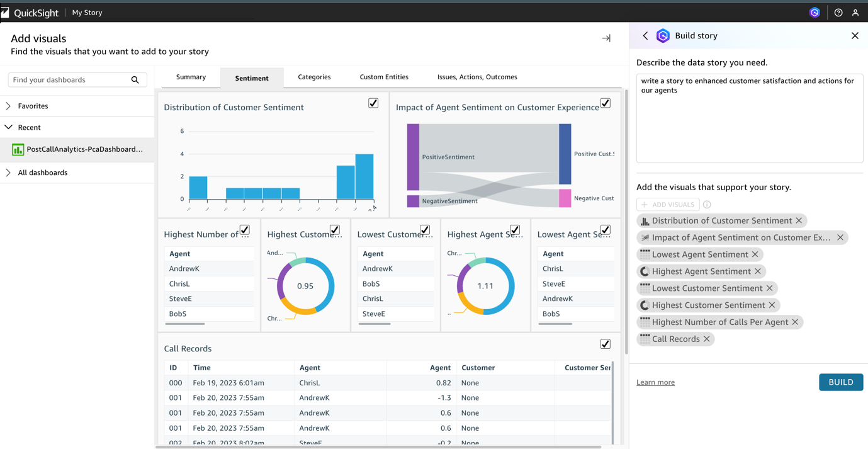868x449 pixels.
Task: Open the user account icon
Action: tap(855, 13)
